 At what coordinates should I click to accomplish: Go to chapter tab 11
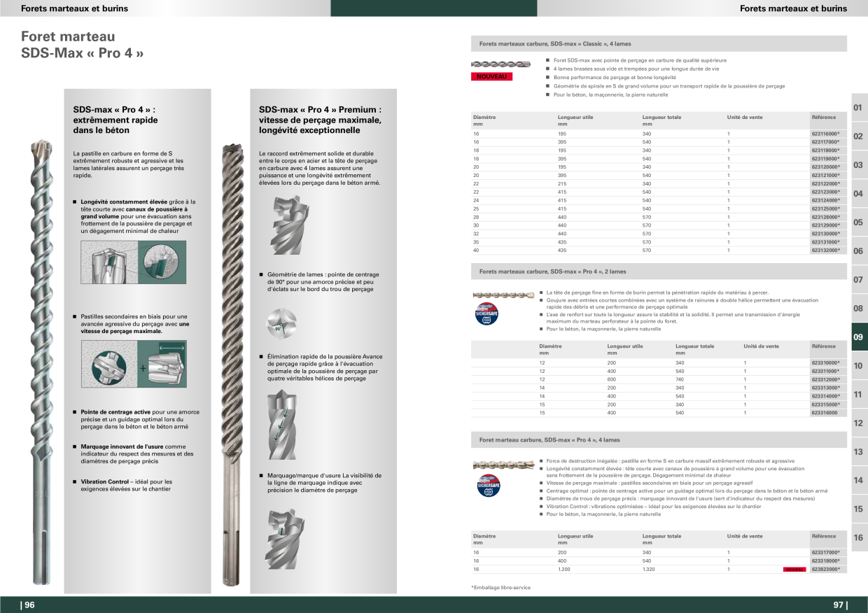[x=859, y=394]
